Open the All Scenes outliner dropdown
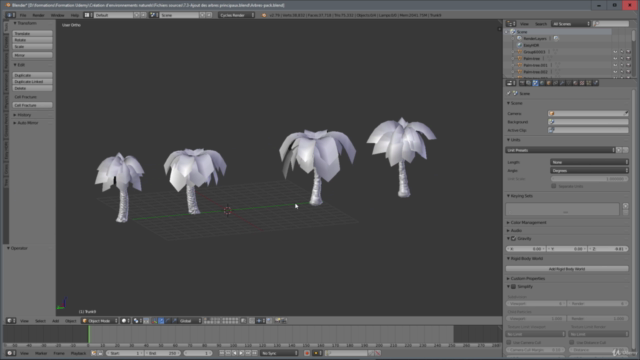Viewport: 640px width, 360px height. [x=571, y=24]
